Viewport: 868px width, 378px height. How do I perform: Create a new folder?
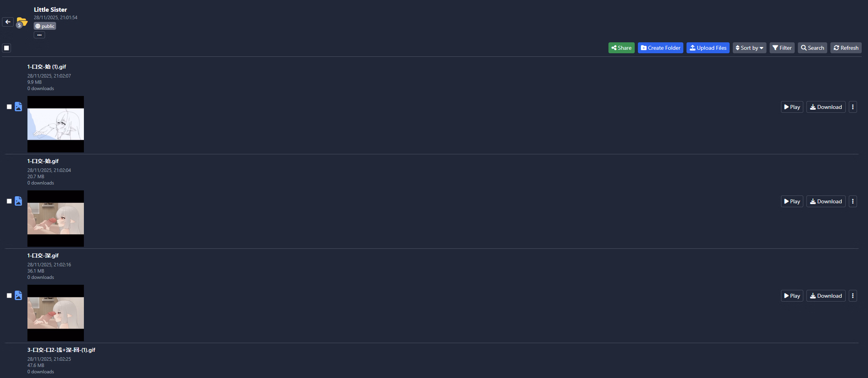(660, 48)
